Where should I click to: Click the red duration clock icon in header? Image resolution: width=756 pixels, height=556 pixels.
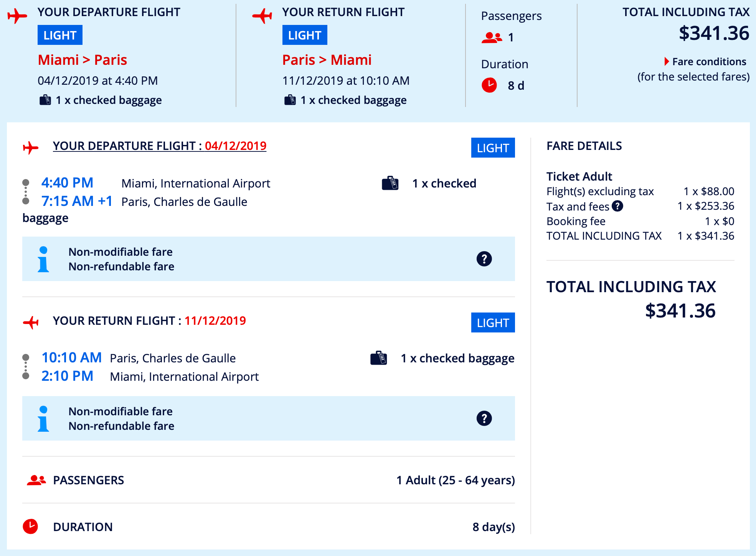(489, 85)
